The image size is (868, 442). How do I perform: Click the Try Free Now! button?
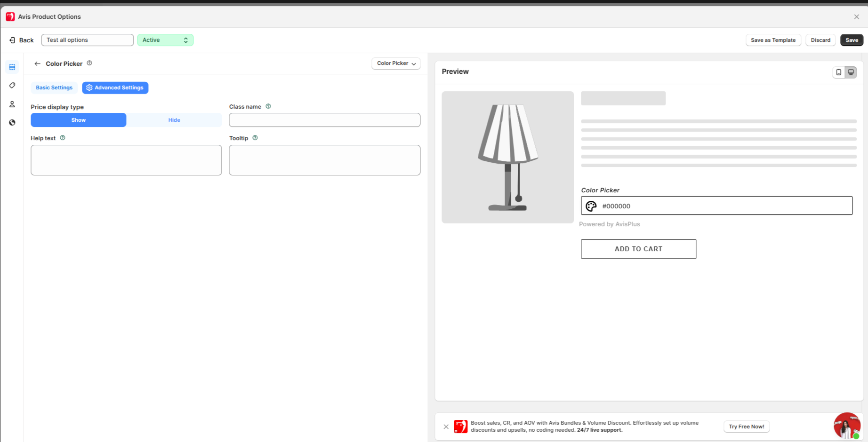click(x=746, y=426)
